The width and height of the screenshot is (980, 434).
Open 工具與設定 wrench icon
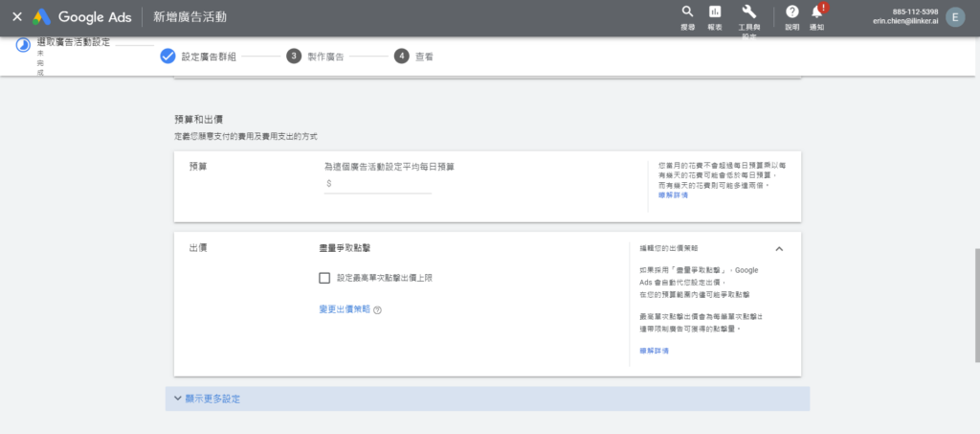(x=748, y=11)
